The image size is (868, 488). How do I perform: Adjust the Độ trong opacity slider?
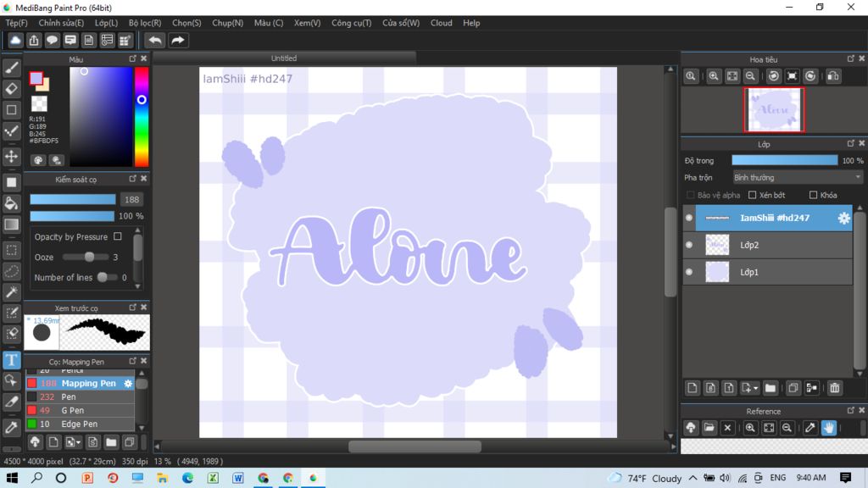coord(784,160)
